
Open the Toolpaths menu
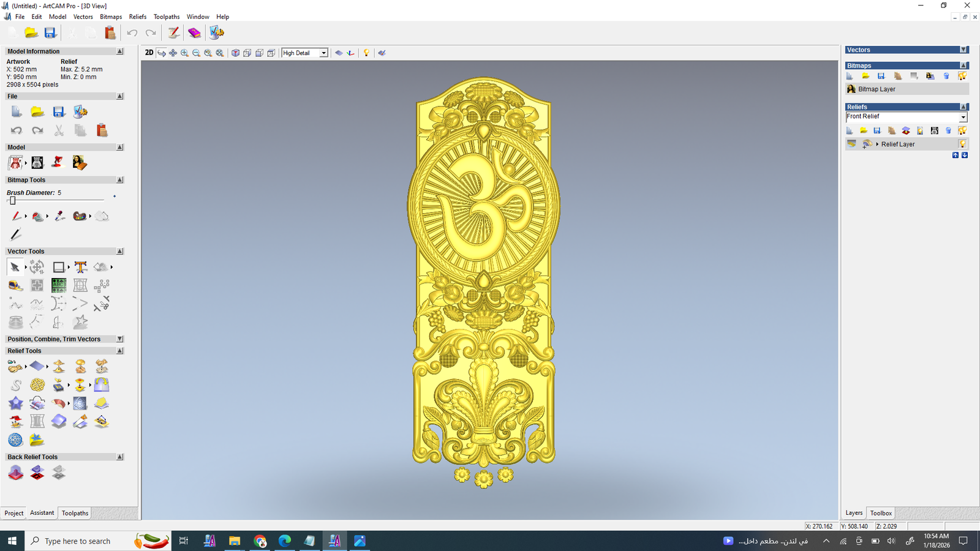(x=167, y=17)
